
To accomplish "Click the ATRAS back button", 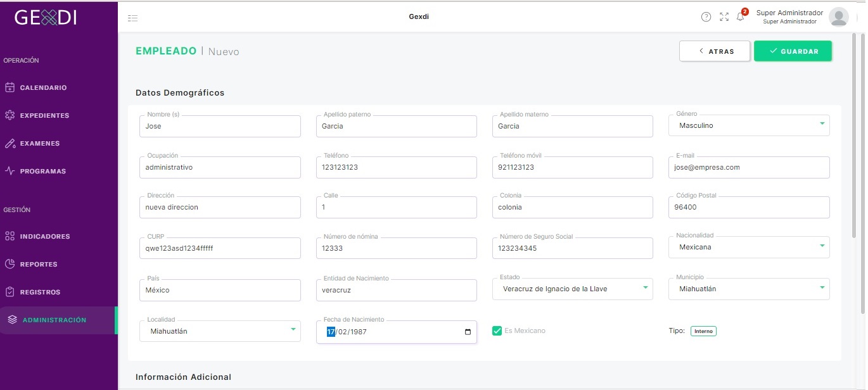I will (x=715, y=51).
